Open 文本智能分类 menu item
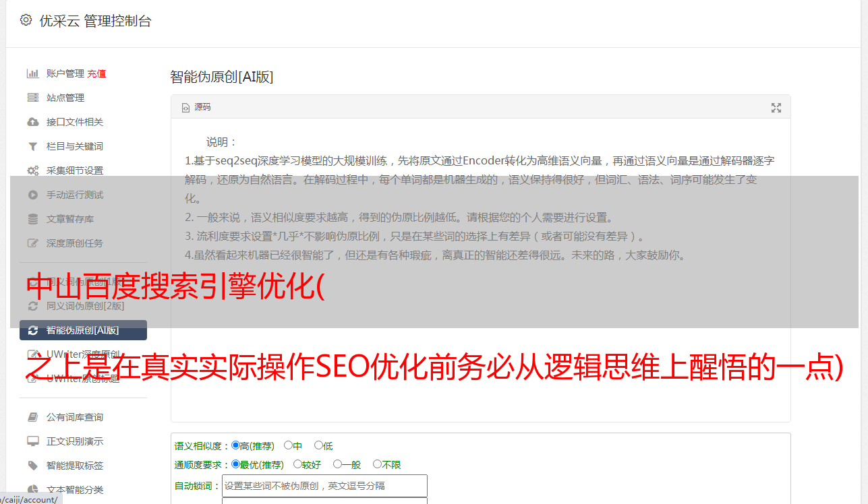 75,490
